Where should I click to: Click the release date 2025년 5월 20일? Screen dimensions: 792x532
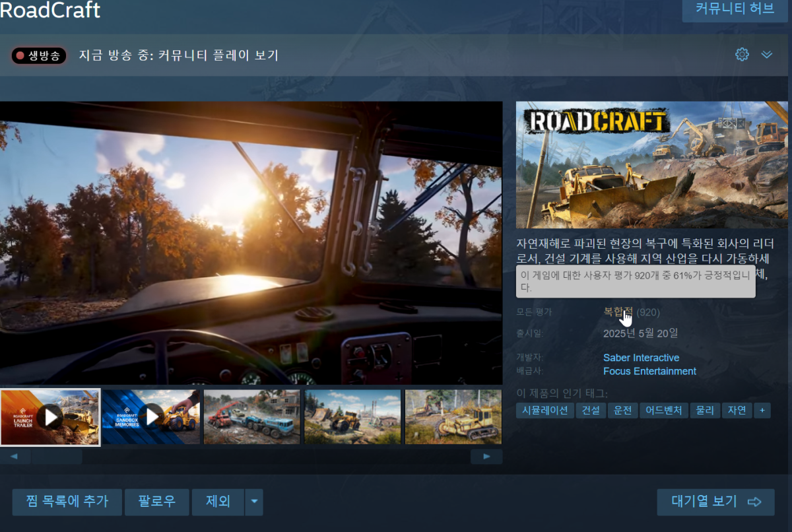point(640,333)
